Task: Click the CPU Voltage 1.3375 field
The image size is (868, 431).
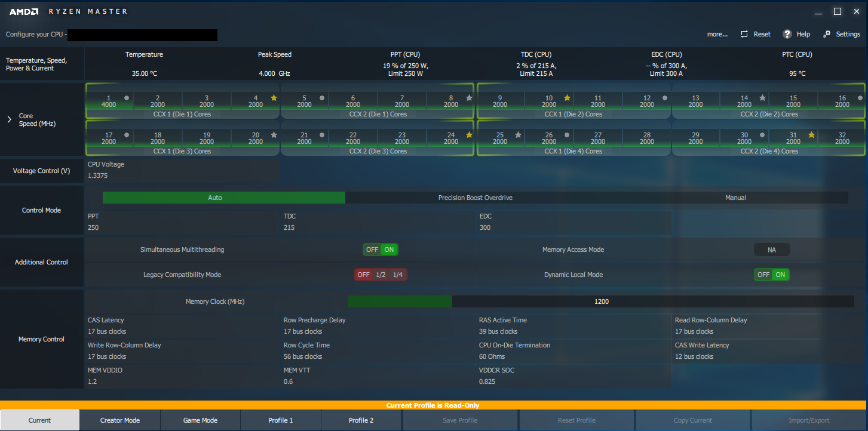Action: pyautogui.click(x=183, y=170)
